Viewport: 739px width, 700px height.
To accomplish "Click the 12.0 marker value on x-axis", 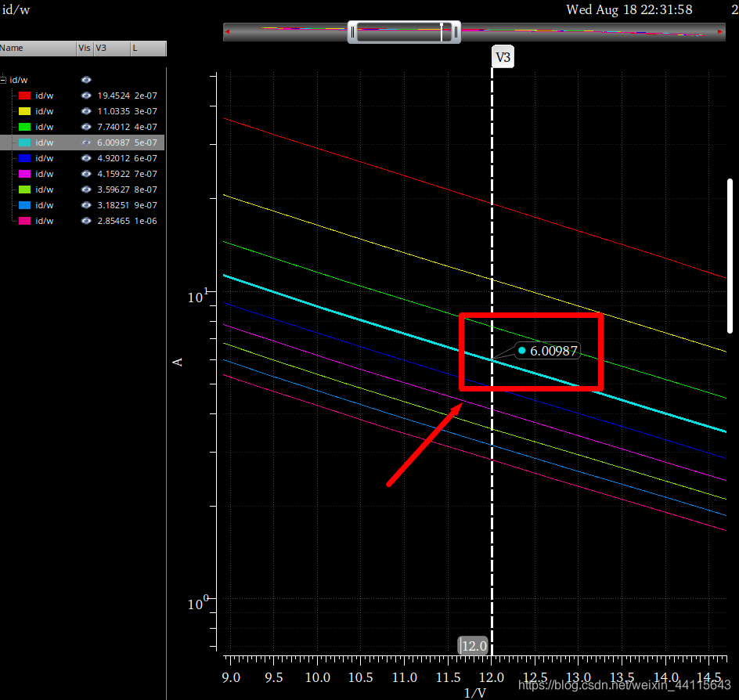I will (474, 646).
